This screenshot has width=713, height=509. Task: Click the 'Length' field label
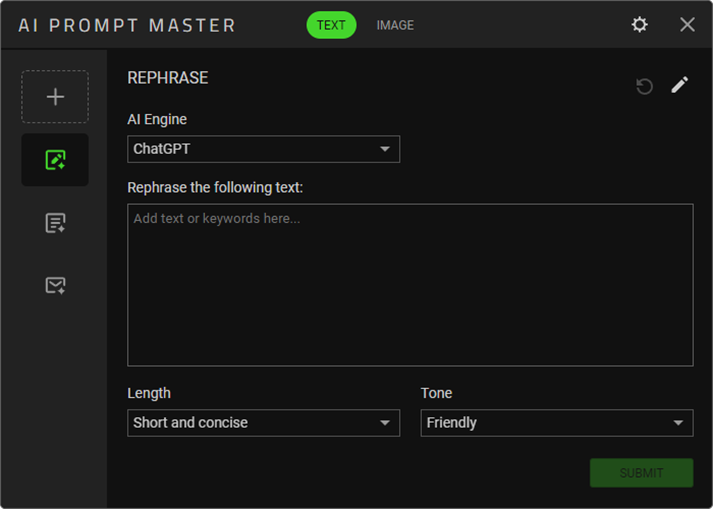(149, 393)
